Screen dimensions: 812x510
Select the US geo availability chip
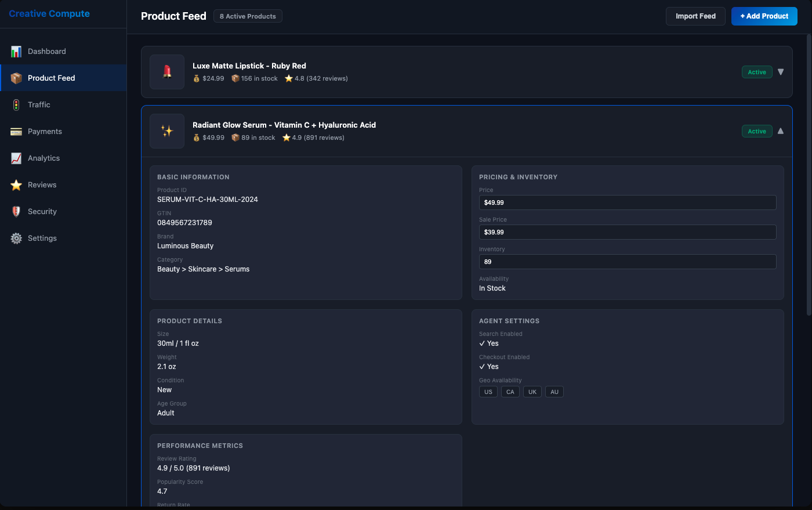pyautogui.click(x=488, y=392)
